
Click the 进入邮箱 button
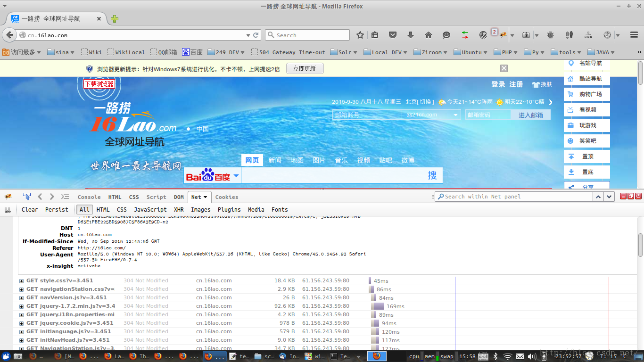pos(531,115)
